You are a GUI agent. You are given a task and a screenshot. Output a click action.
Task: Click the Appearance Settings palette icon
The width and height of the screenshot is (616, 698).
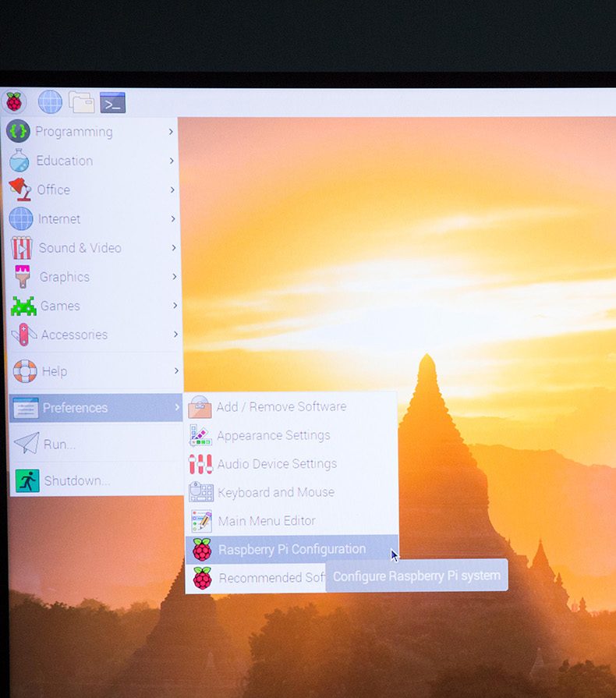tap(200, 435)
